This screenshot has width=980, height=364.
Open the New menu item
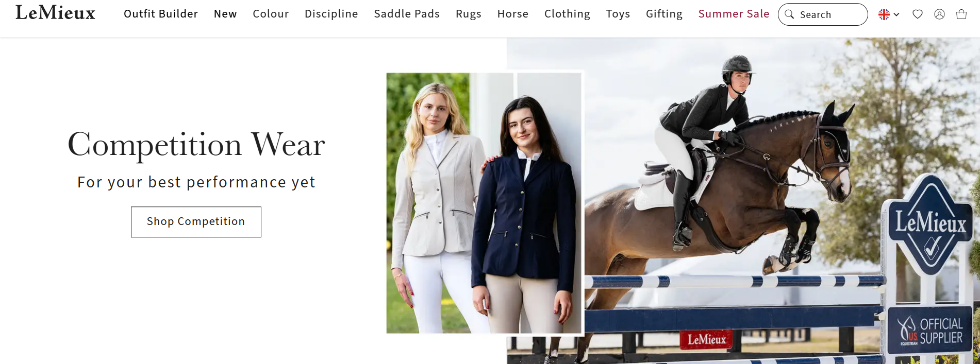tap(225, 14)
